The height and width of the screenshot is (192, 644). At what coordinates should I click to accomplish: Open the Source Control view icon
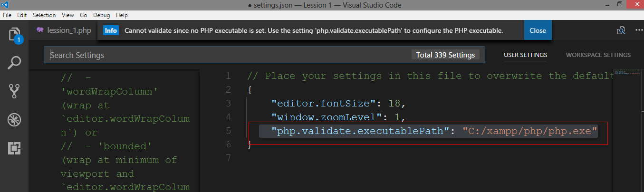click(x=14, y=91)
